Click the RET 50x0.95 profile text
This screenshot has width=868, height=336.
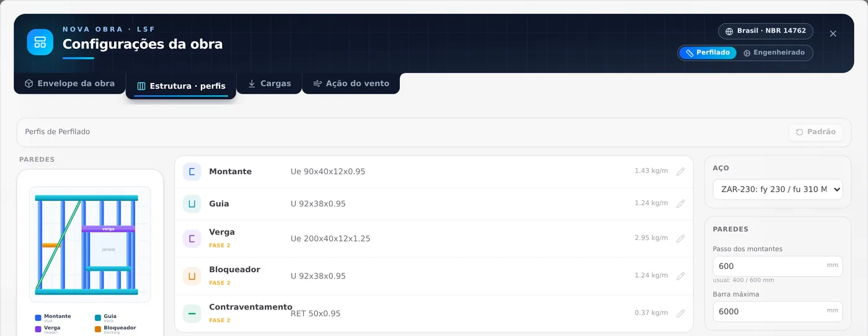point(316,314)
